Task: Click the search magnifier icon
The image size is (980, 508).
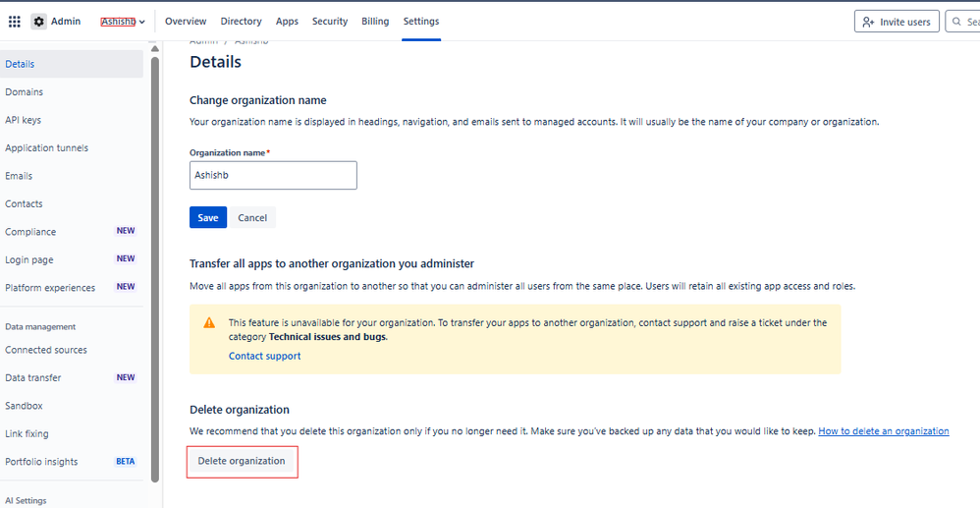Action: click(956, 22)
